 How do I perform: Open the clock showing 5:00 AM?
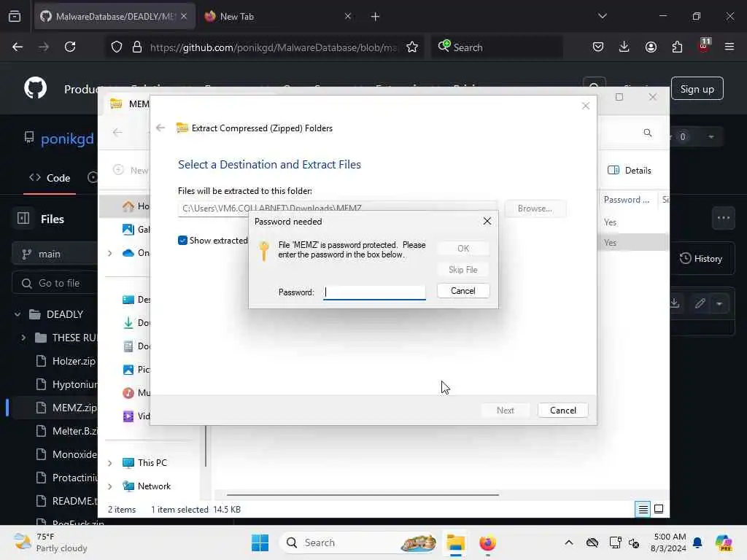click(670, 542)
